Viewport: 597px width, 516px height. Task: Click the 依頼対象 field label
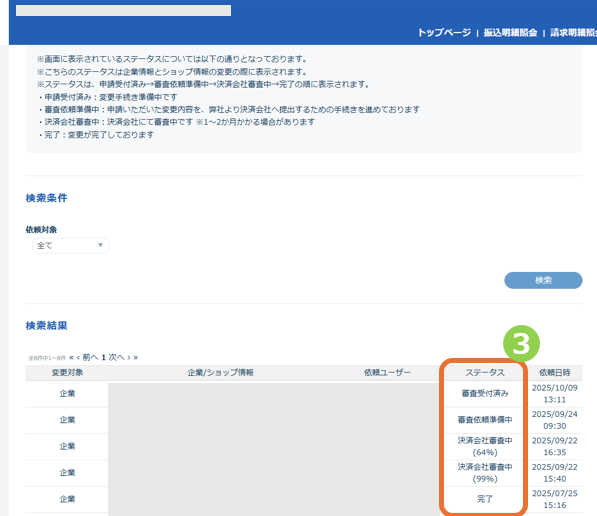41,230
